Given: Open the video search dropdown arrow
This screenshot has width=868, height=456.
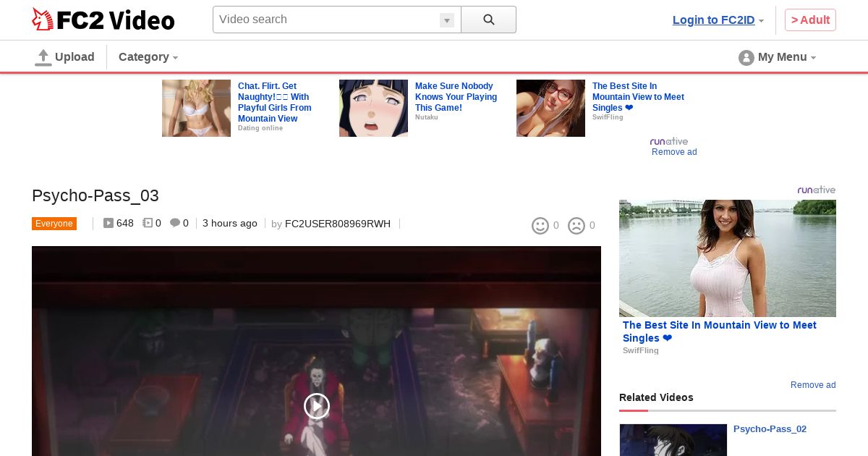Looking at the screenshot, I should coord(447,20).
